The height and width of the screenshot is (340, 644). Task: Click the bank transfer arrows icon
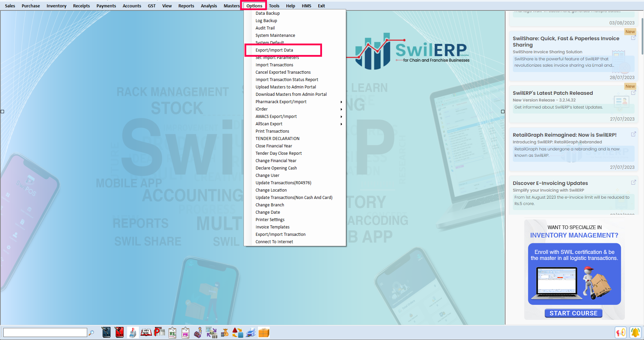pos(211,332)
